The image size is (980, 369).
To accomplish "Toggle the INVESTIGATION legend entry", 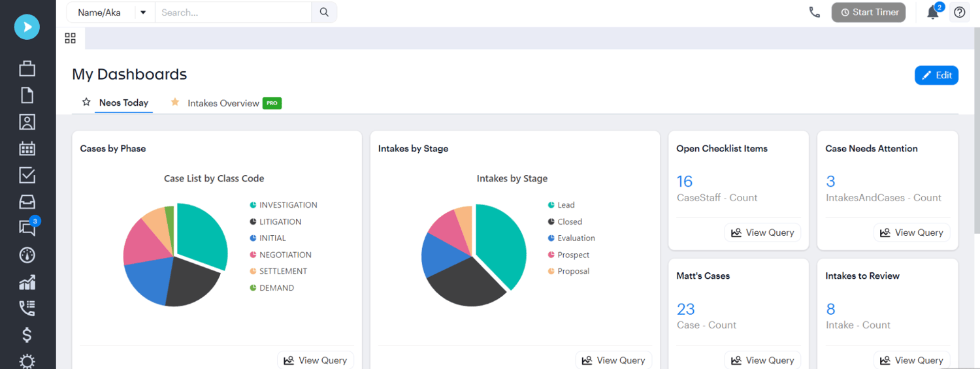I will click(x=284, y=205).
